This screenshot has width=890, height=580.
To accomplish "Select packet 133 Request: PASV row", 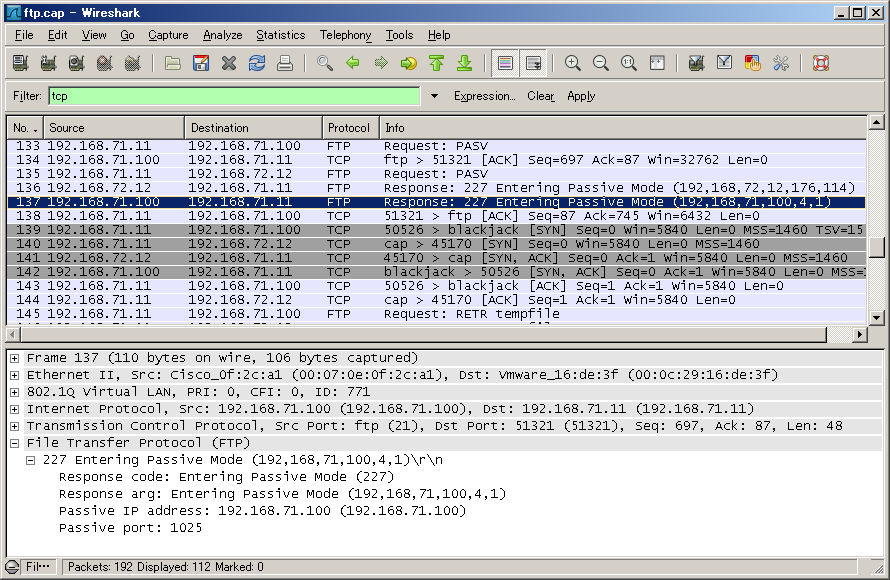I will tap(436, 146).
